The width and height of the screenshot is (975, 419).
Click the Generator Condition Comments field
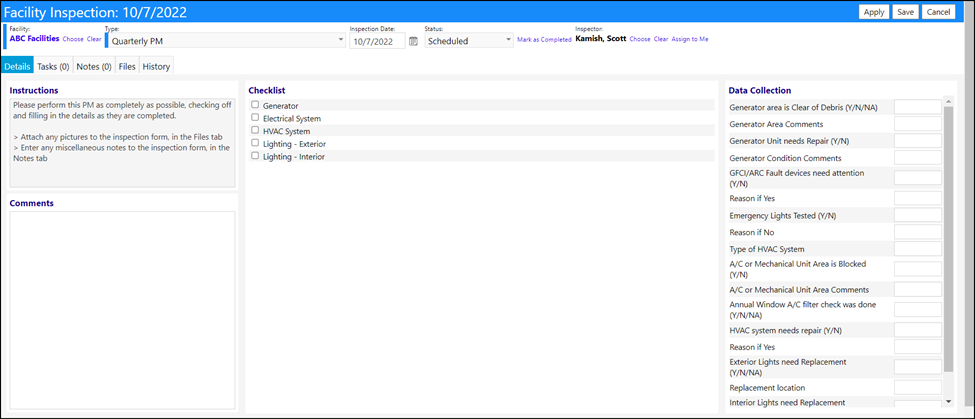point(918,157)
